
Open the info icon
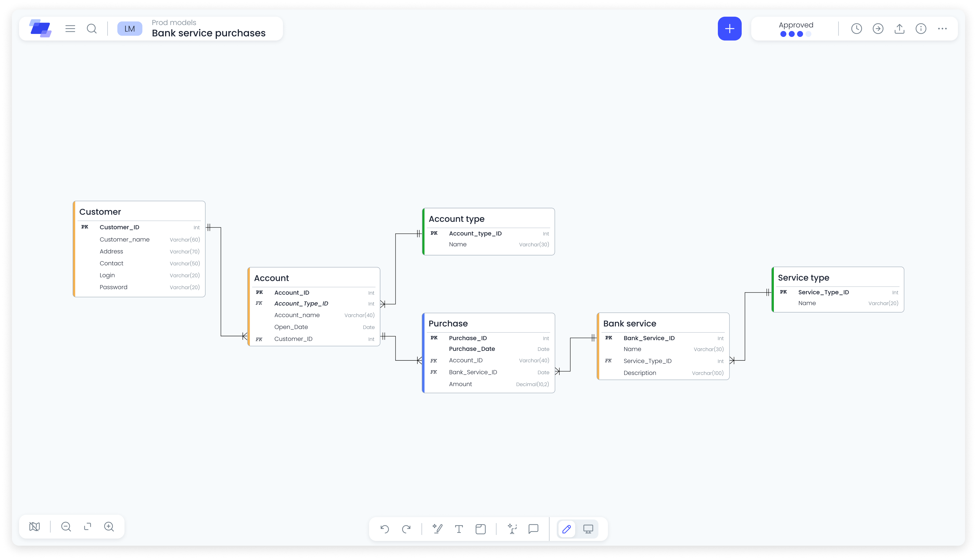coord(921,29)
